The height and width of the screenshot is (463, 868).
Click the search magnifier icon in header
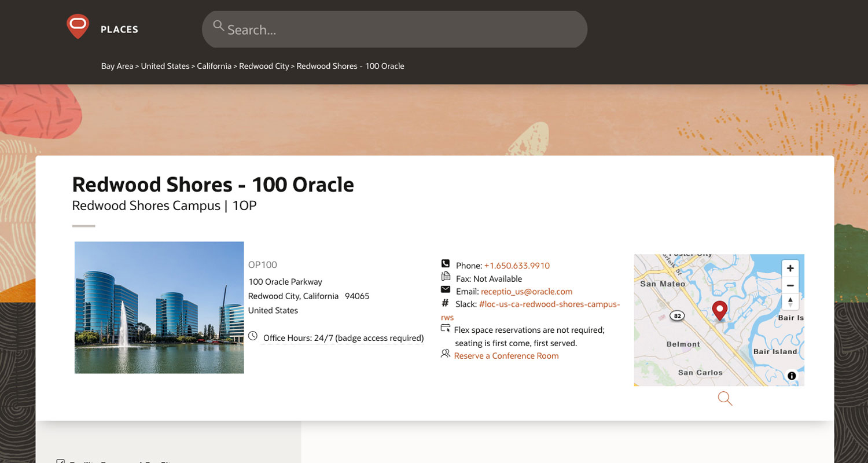(x=218, y=26)
